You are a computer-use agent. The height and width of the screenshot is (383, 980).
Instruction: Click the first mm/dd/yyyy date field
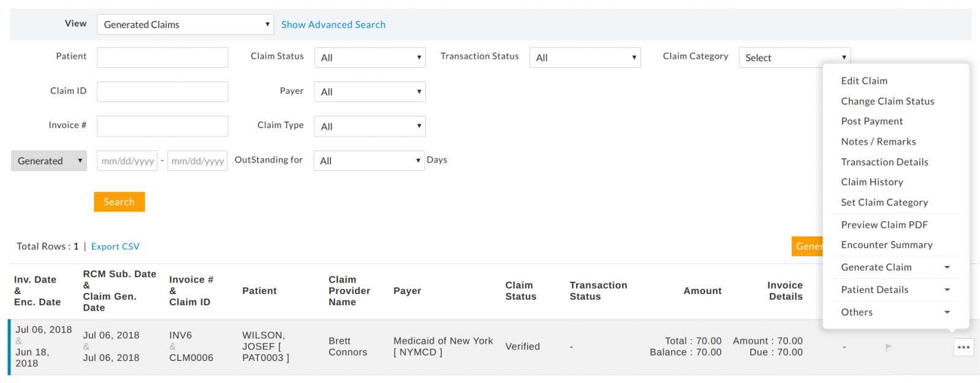click(127, 161)
